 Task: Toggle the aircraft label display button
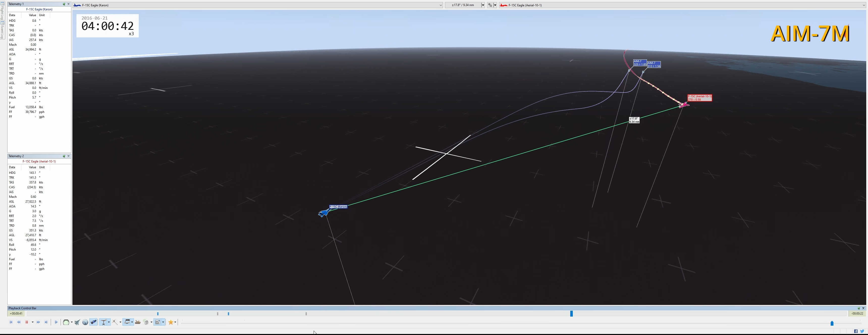pos(127,322)
